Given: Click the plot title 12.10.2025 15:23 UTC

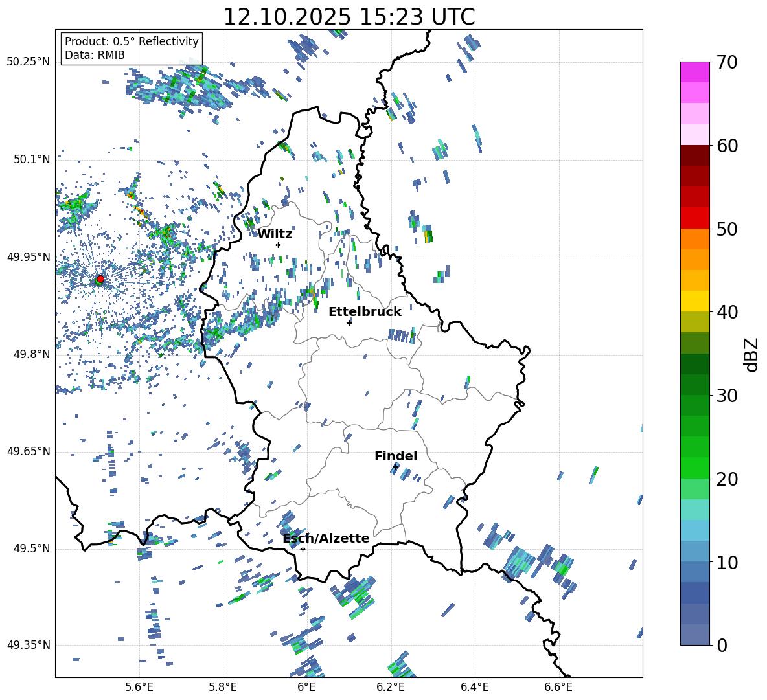Looking at the screenshot, I should pyautogui.click(x=349, y=17).
